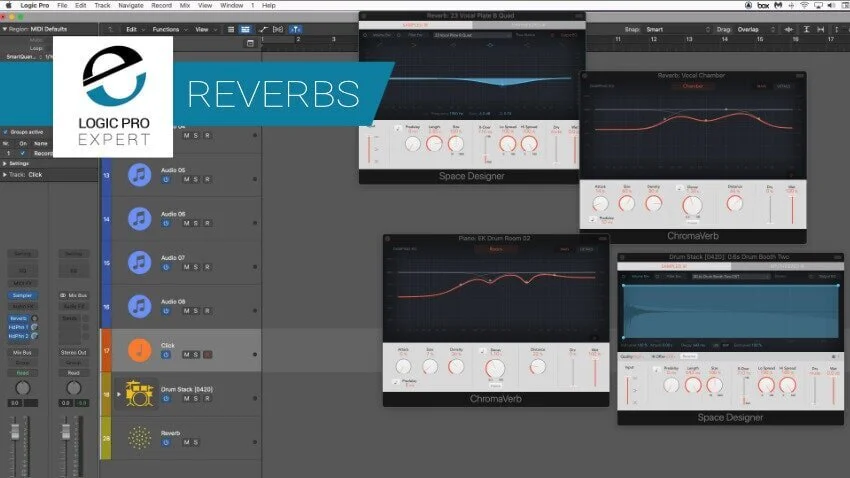850x478 pixels.
Task: Open the Drag Overlap dropdown
Action: [756, 29]
